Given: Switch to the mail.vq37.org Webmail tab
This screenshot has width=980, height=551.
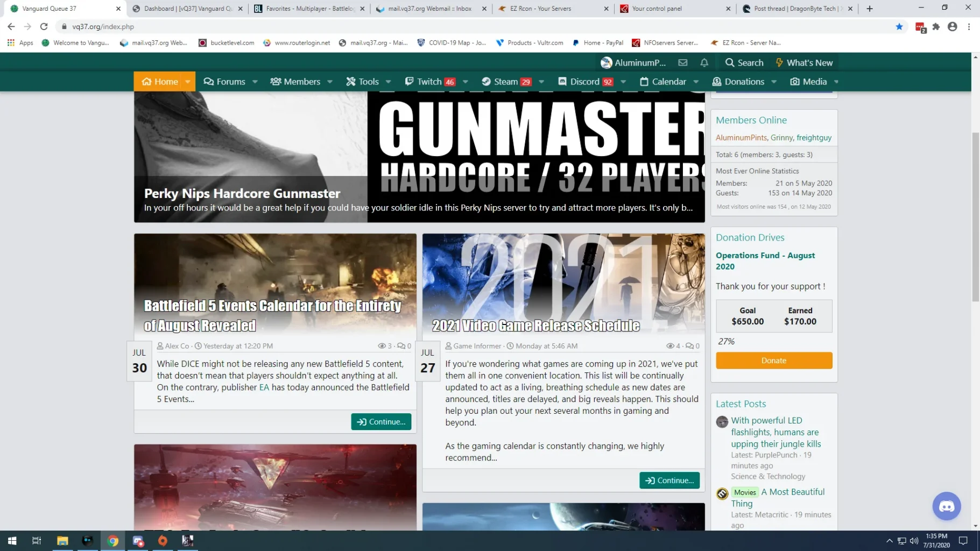Looking at the screenshot, I should (429, 9).
